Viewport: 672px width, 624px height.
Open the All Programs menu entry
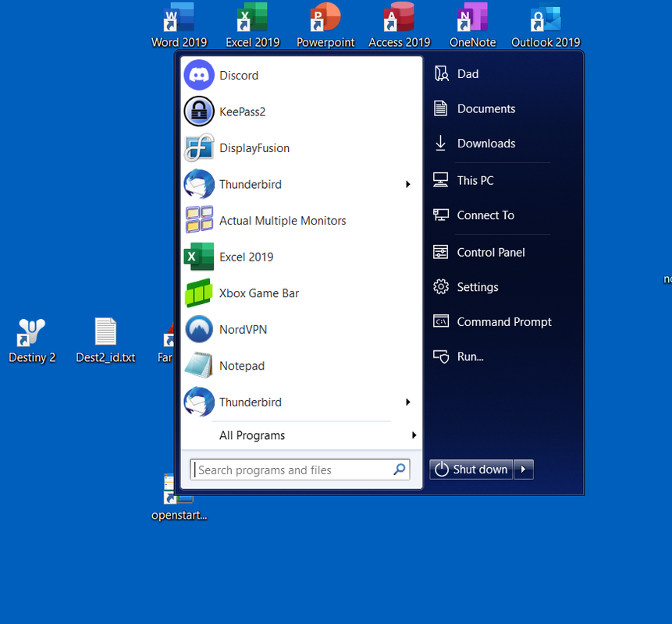(x=302, y=435)
